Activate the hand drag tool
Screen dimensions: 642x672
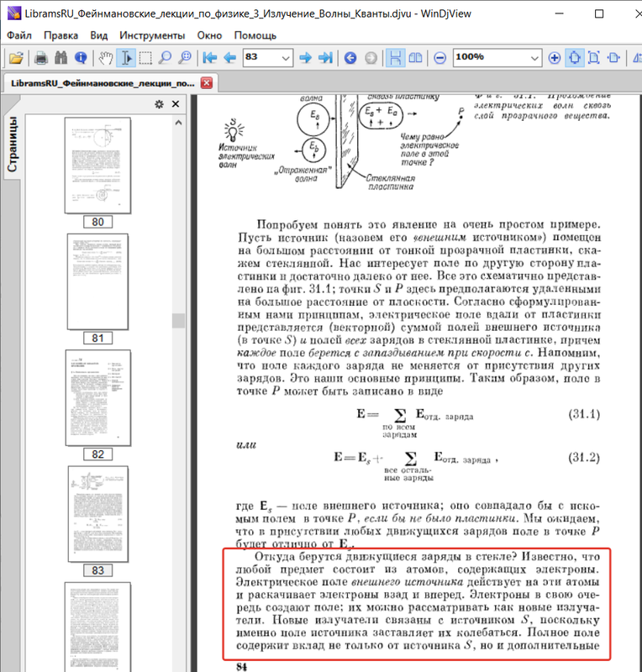pos(106,58)
